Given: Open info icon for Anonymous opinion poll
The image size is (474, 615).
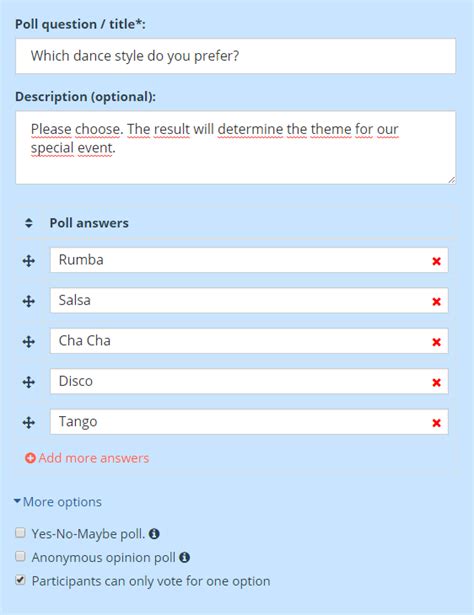Looking at the screenshot, I should [185, 557].
